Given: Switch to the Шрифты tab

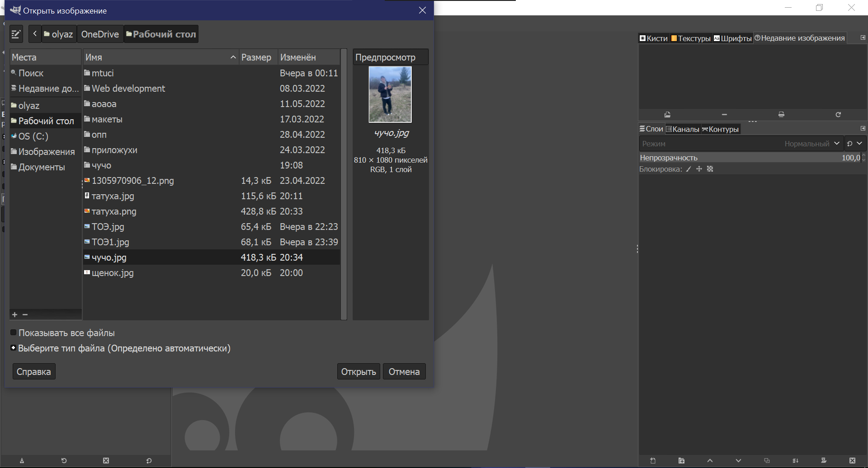Looking at the screenshot, I should pos(732,38).
